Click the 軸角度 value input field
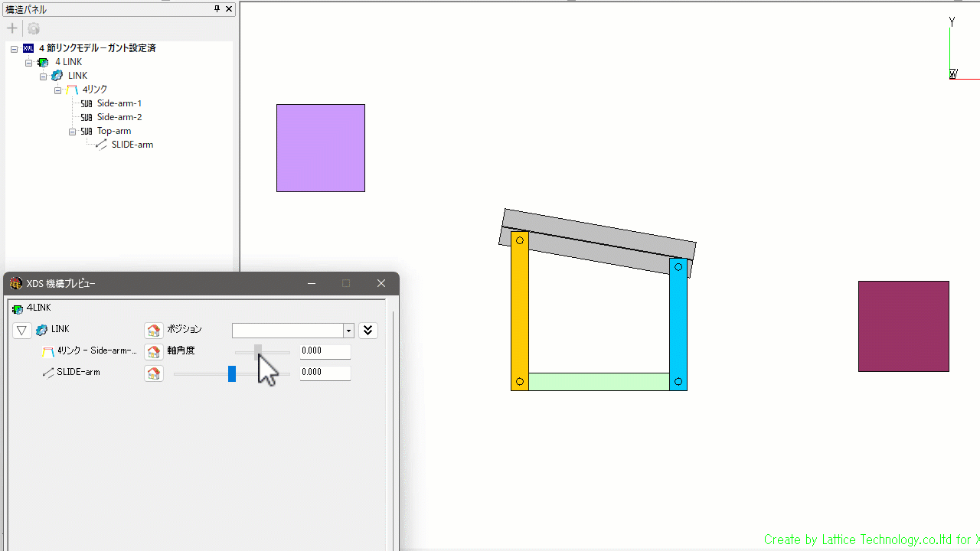This screenshot has width=980, height=551. [x=325, y=351]
